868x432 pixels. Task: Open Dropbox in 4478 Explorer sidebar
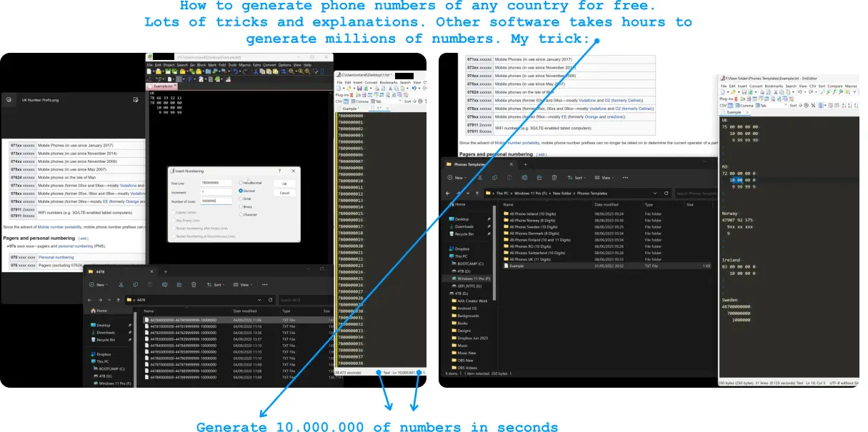[104, 353]
